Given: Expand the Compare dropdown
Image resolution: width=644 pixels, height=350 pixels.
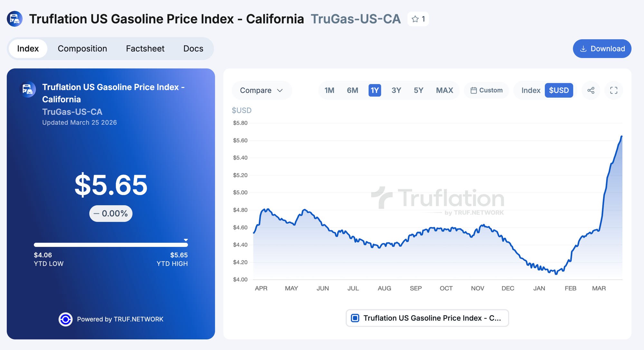Looking at the screenshot, I should click(261, 91).
